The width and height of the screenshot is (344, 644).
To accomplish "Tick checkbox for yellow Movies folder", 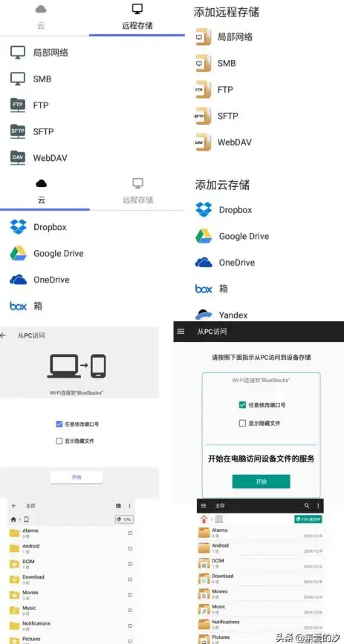I will 130,595.
